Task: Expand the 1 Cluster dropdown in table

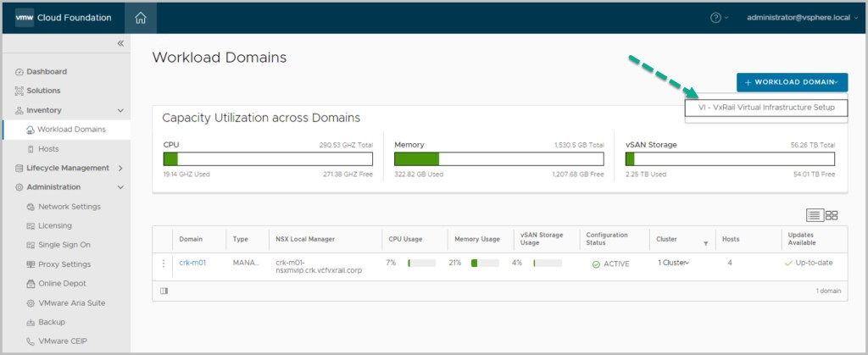Action: (674, 263)
